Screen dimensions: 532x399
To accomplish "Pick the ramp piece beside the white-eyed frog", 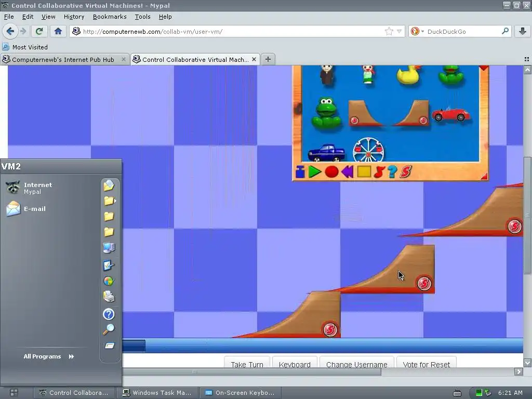I will click(x=366, y=113).
